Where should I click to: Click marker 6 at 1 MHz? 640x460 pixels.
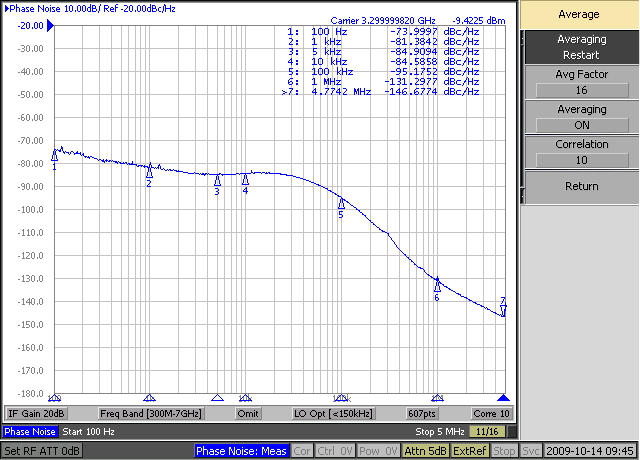coord(437,285)
